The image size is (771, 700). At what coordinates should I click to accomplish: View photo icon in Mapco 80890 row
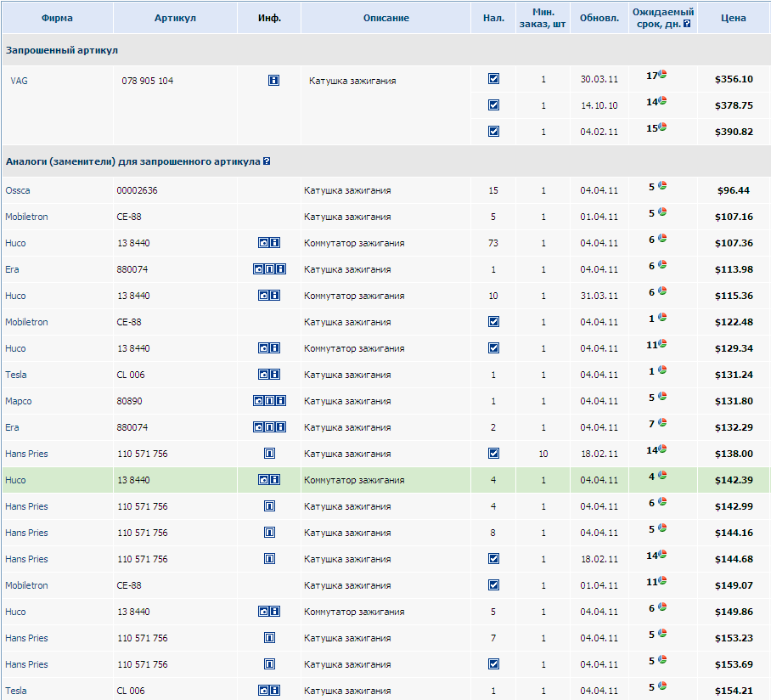click(259, 400)
